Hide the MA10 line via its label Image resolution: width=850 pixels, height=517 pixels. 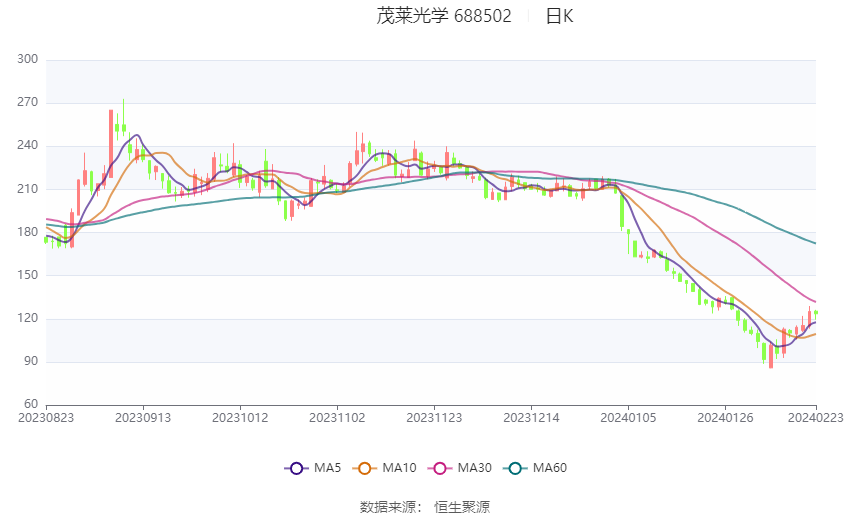coord(400,468)
